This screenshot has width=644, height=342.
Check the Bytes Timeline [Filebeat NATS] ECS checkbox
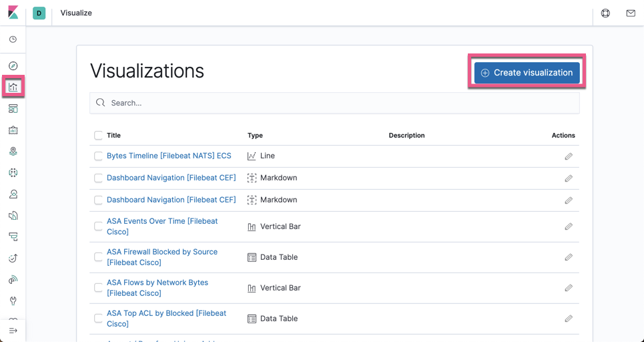click(x=98, y=156)
